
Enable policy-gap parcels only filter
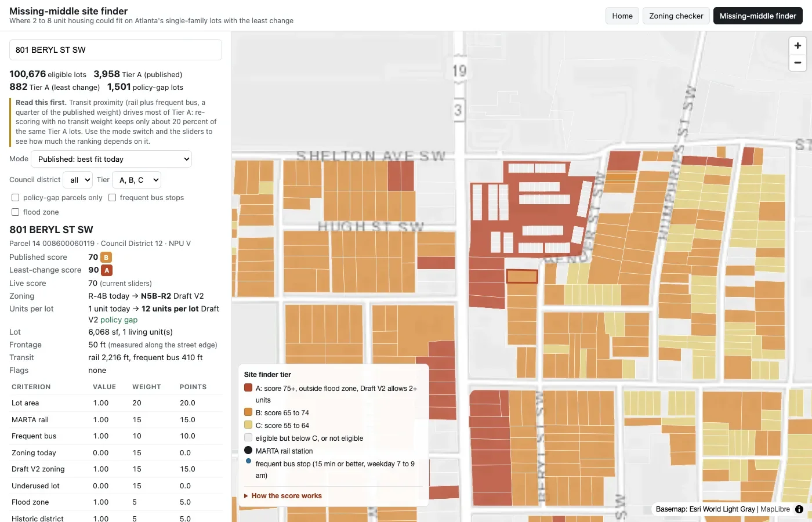click(x=16, y=198)
